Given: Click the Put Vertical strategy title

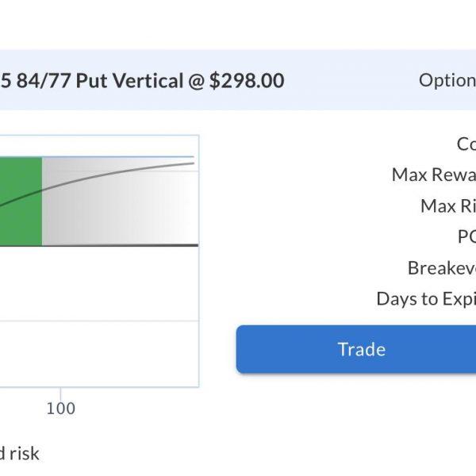Looking at the screenshot, I should [142, 81].
